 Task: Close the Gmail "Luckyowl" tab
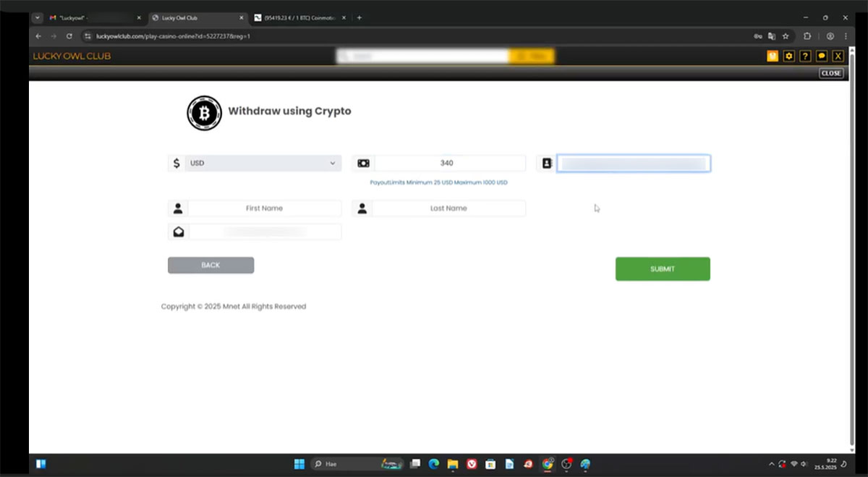pyautogui.click(x=139, y=17)
